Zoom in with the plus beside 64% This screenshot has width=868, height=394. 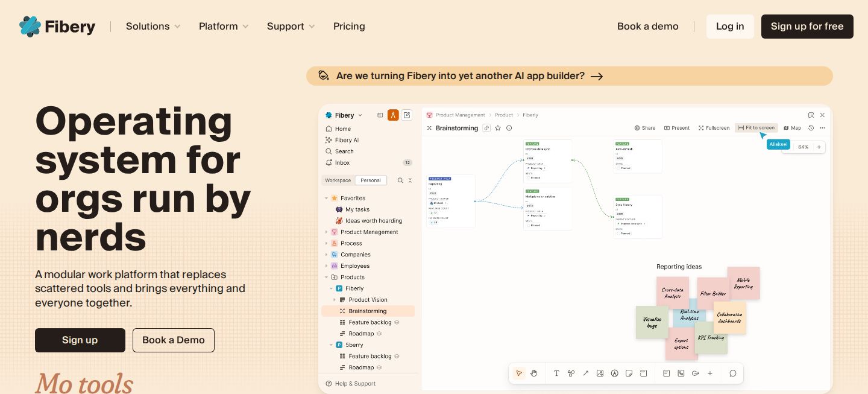[x=819, y=147]
